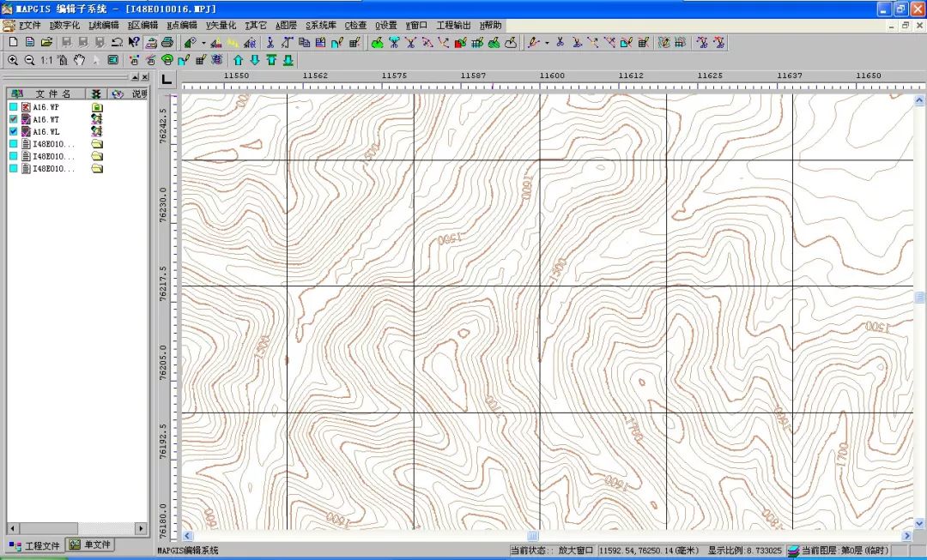927x560 pixels.
Task: Click the 显示比例 scale value in status bar
Action: click(x=746, y=551)
